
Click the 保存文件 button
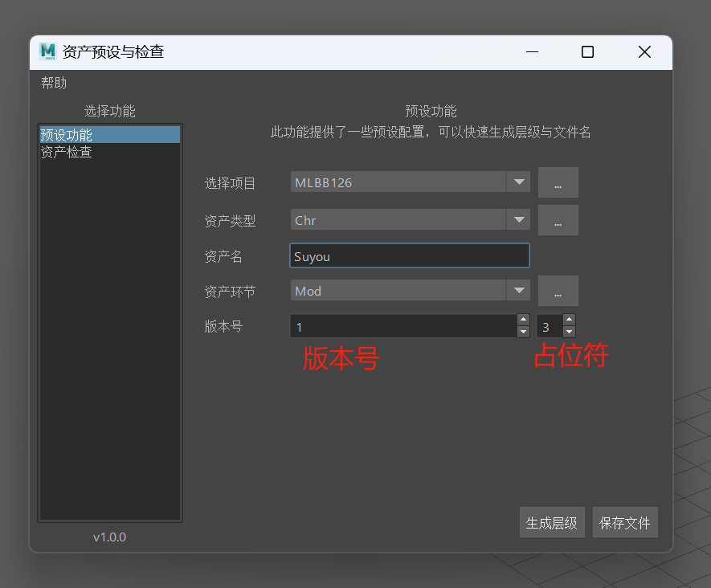pos(625,522)
